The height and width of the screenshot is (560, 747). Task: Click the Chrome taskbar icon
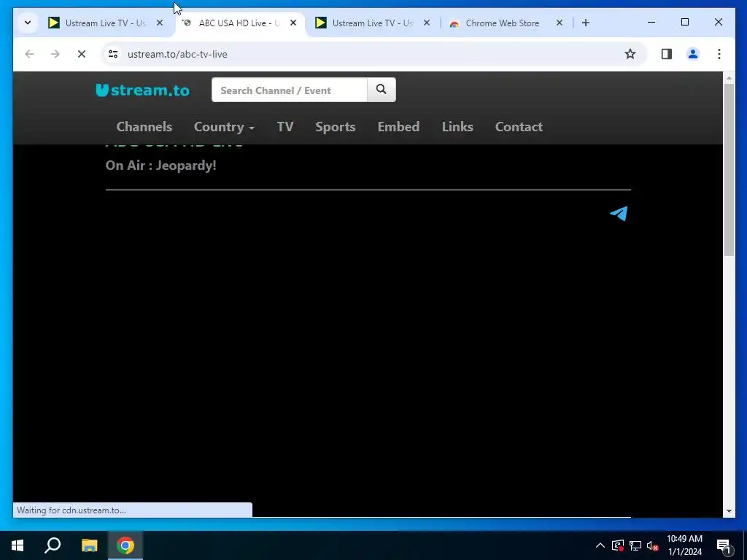pos(125,545)
